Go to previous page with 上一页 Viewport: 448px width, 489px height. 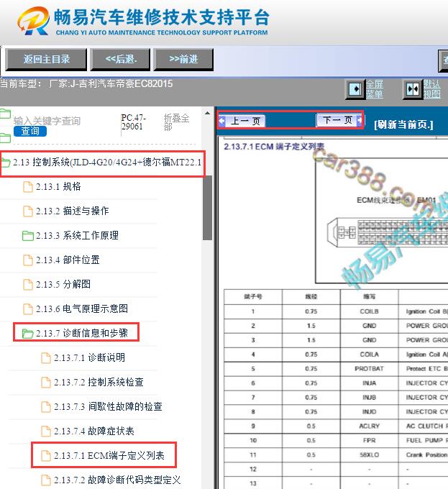point(242,121)
